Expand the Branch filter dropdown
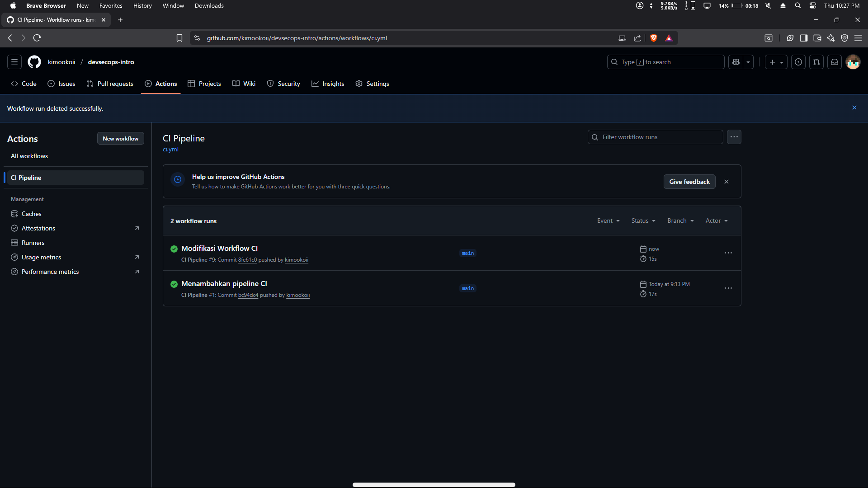Image resolution: width=868 pixels, height=488 pixels. [x=680, y=221]
